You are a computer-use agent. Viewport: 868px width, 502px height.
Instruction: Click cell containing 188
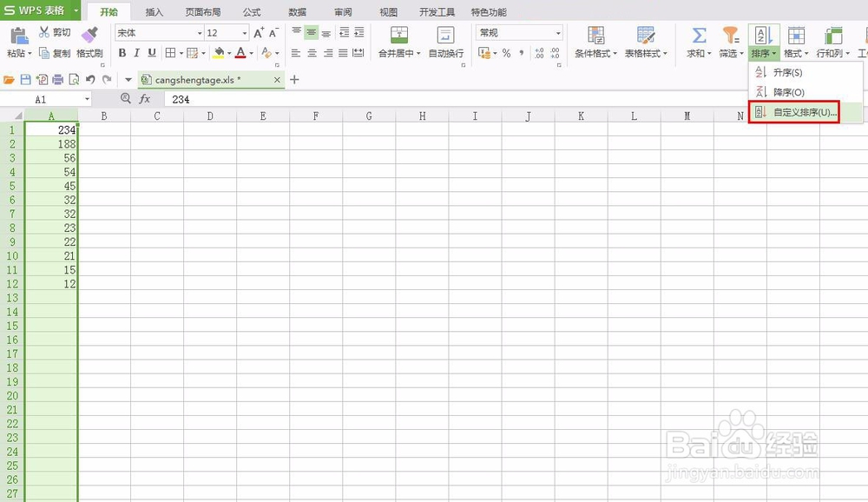click(x=51, y=144)
